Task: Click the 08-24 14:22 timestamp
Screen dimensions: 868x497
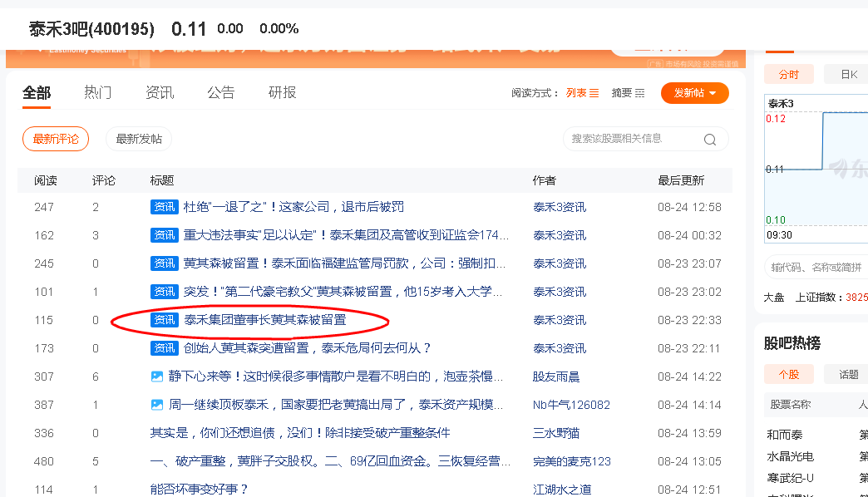Action: (689, 376)
